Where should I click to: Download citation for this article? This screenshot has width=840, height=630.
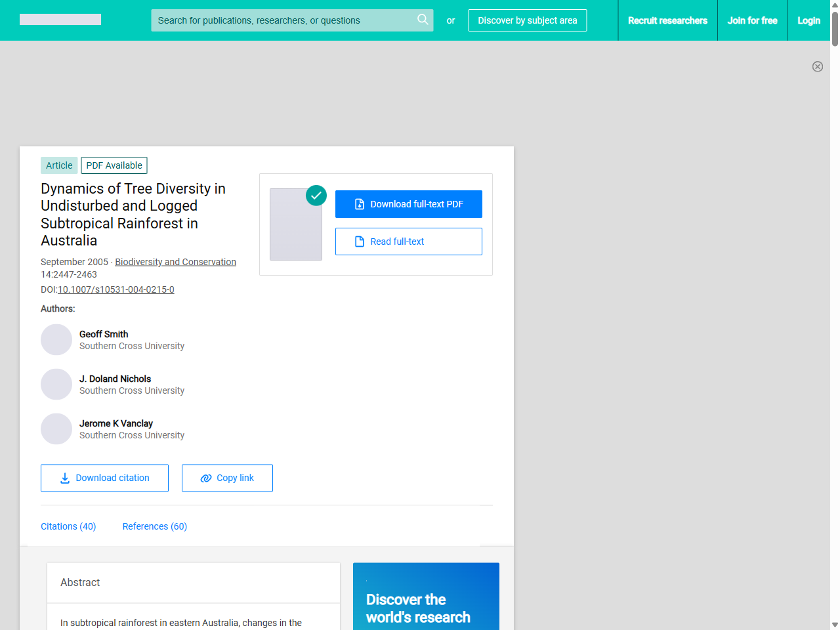[104, 478]
